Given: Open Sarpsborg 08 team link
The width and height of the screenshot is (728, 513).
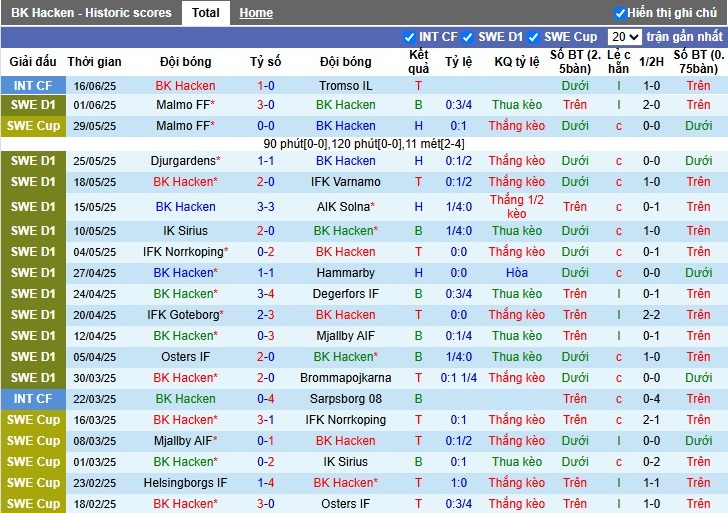Looking at the screenshot, I should coord(345,399).
